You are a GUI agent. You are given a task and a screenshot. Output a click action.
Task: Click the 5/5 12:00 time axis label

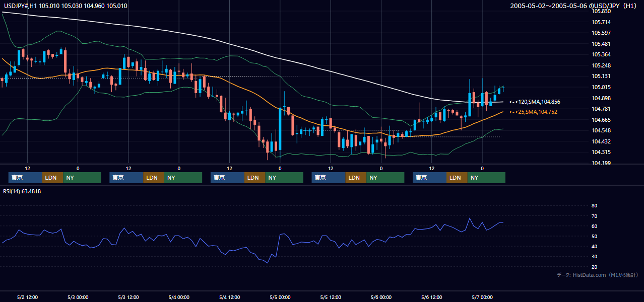point(331,297)
